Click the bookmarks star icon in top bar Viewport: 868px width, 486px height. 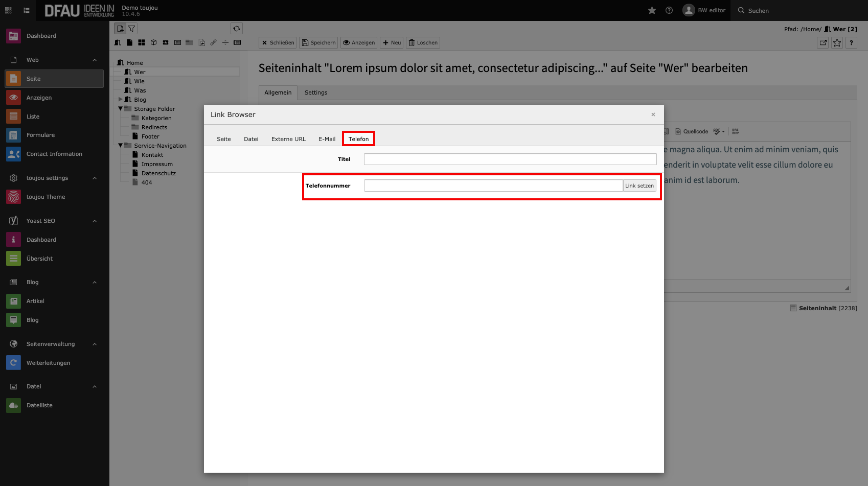(652, 10)
